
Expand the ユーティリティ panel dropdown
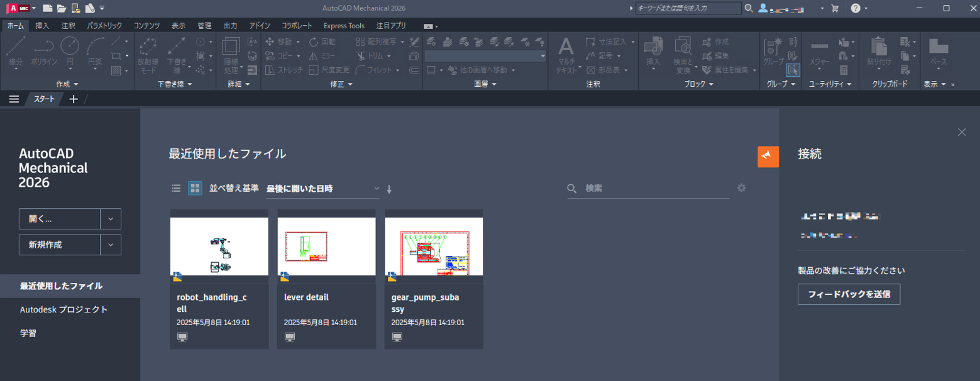[830, 84]
